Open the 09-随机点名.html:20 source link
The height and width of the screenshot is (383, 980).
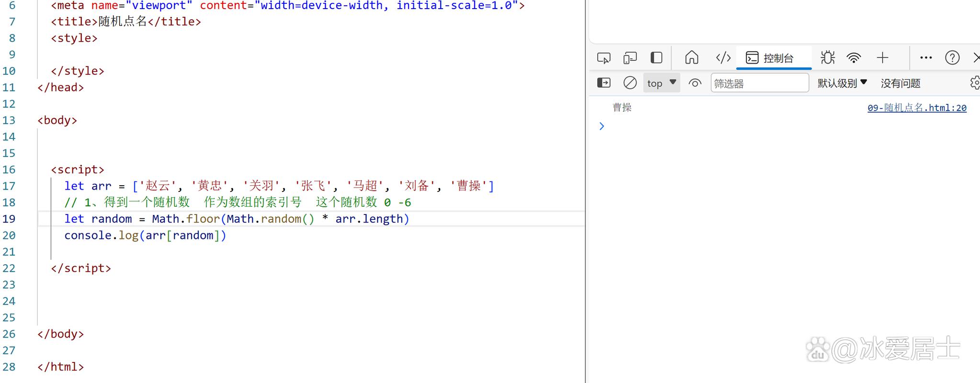[x=917, y=108]
